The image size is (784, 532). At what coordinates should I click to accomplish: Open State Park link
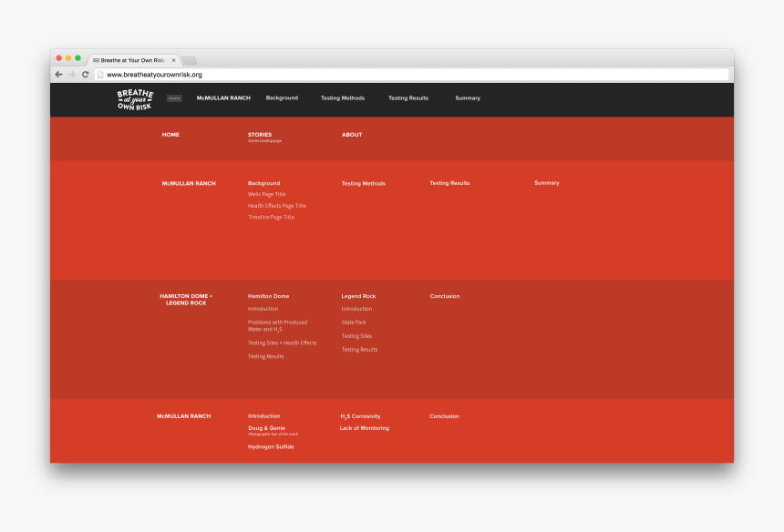tap(354, 322)
